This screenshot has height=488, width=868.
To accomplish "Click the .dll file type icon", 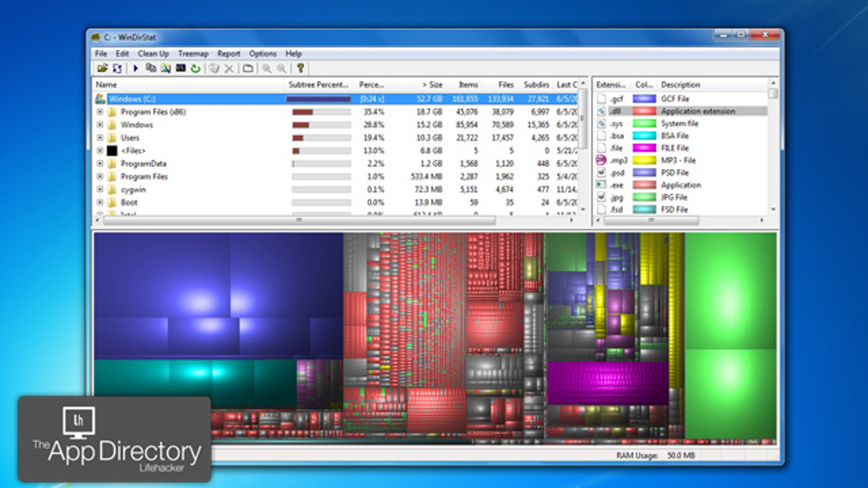I will pos(601,111).
